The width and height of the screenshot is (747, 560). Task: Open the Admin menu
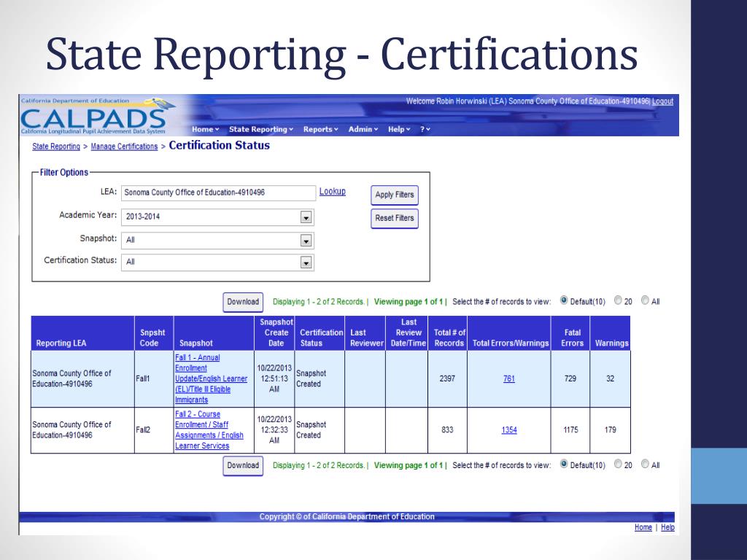click(x=363, y=129)
